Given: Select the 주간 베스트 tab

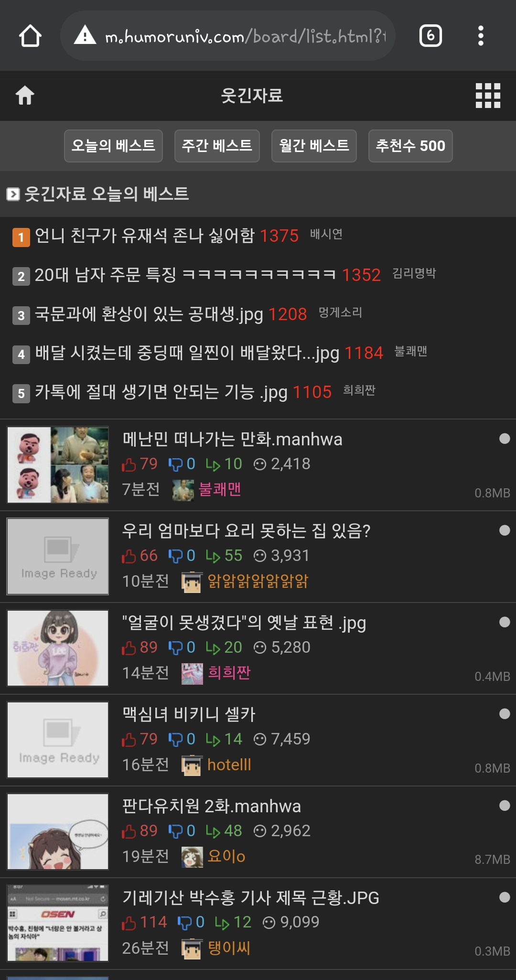Looking at the screenshot, I should click(217, 146).
